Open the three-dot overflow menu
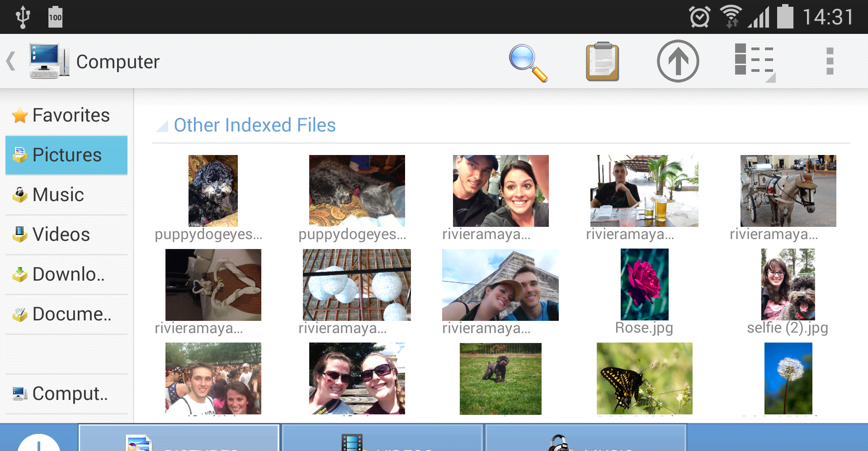Viewport: 868px width, 451px height. (x=830, y=61)
